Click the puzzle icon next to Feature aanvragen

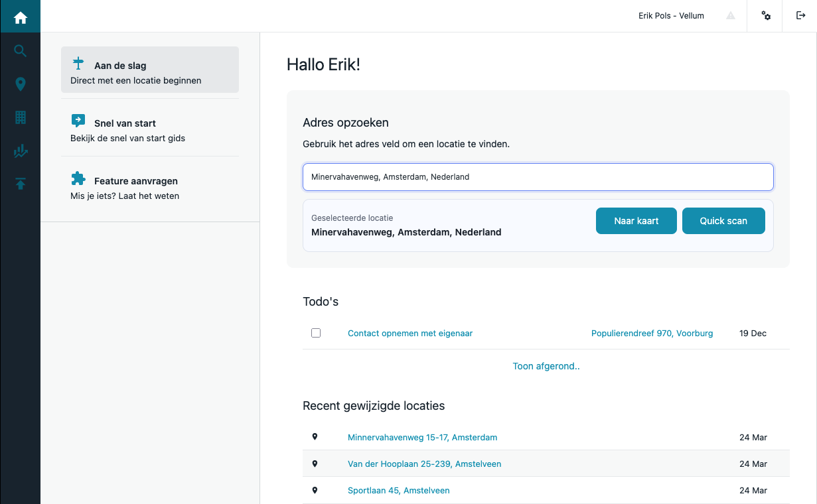(78, 178)
